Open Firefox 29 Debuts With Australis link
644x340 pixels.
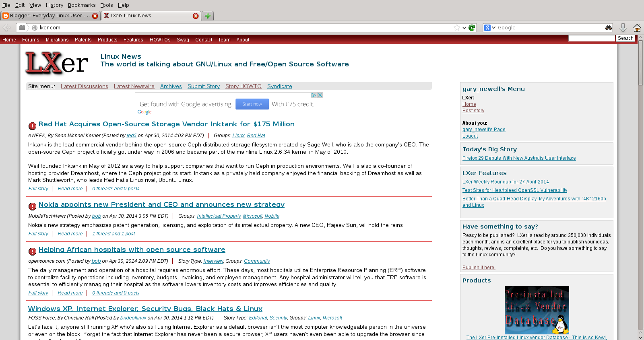point(519,158)
